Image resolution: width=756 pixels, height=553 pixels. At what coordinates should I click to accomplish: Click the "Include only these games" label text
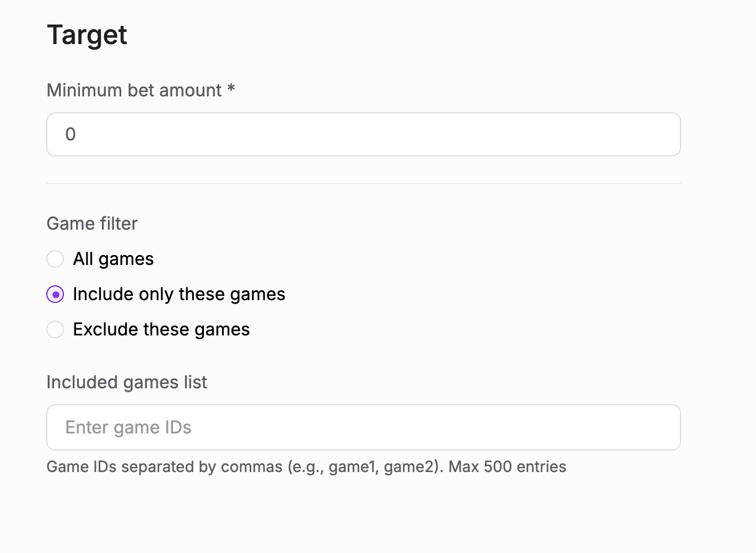pyautogui.click(x=179, y=294)
